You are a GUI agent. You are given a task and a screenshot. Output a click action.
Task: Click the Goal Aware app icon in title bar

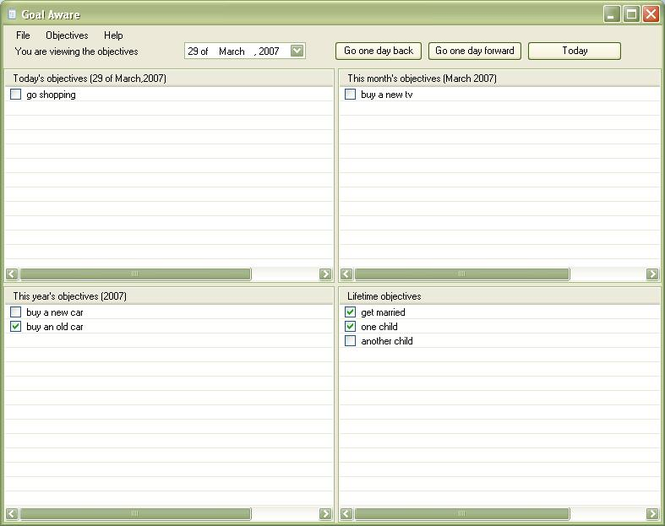12,14
